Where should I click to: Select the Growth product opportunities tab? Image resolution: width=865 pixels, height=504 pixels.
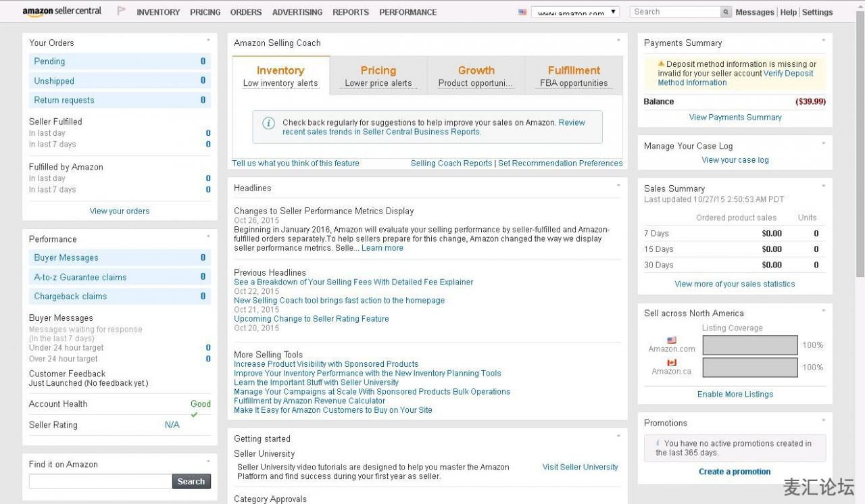pyautogui.click(x=476, y=76)
